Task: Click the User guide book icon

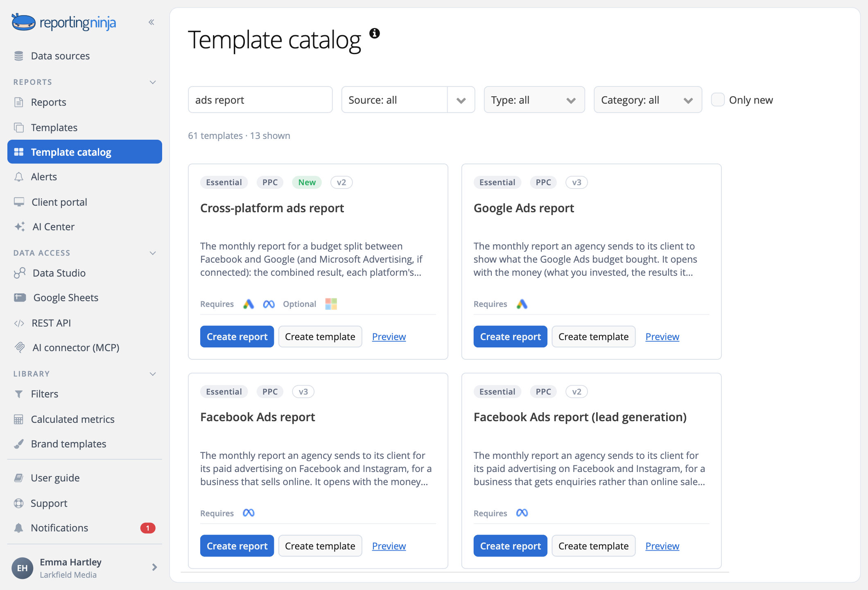Action: [x=19, y=478]
